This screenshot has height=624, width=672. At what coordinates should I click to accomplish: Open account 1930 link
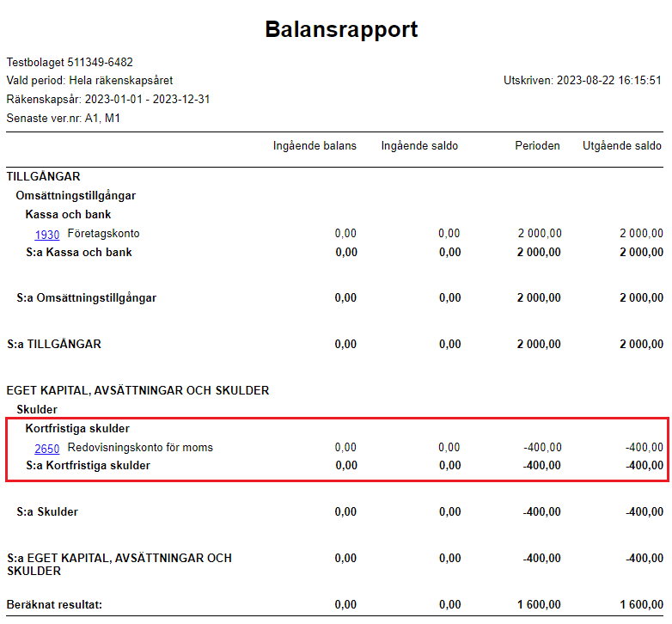(x=47, y=235)
